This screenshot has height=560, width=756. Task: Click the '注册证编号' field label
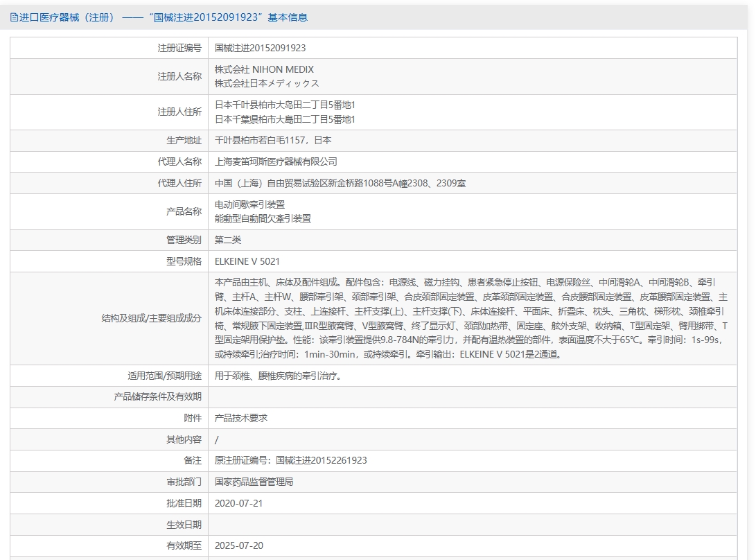point(179,48)
